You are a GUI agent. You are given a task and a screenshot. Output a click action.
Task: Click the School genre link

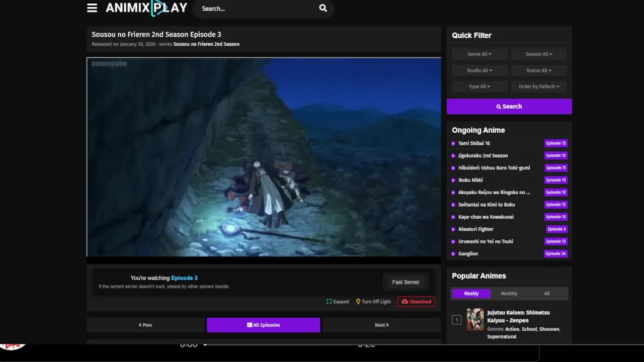click(x=529, y=329)
